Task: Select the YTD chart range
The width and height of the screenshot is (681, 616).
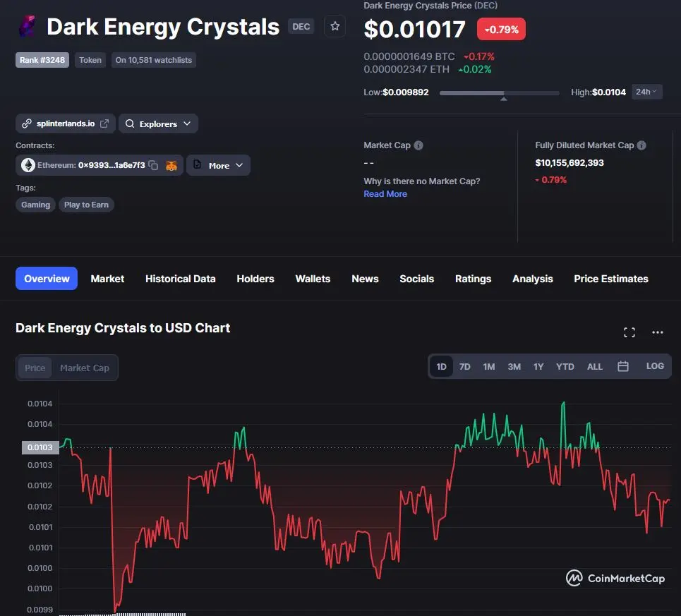Action: [x=565, y=367]
